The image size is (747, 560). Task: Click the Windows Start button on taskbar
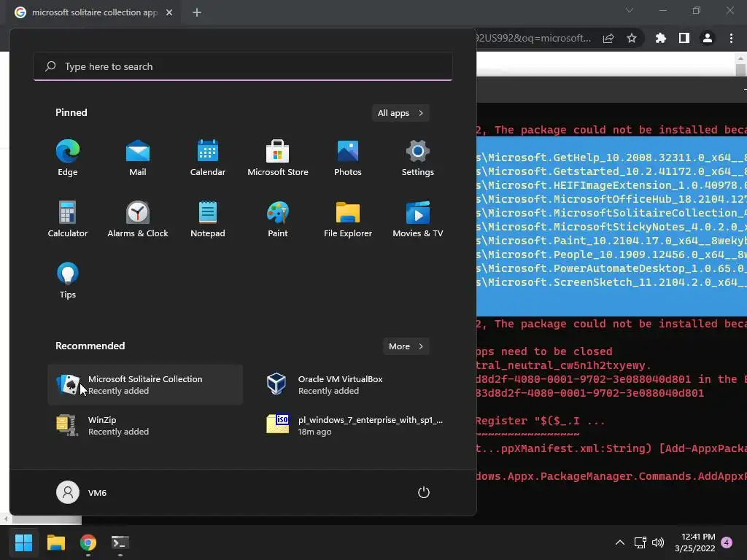pos(23,542)
